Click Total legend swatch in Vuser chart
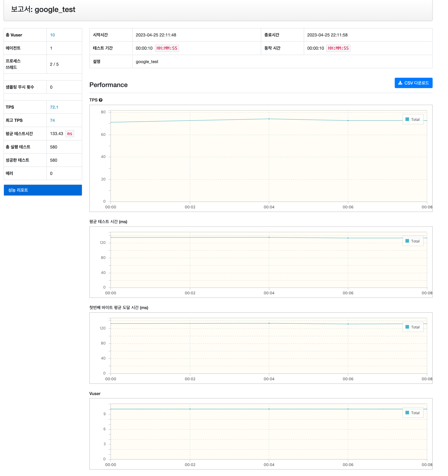The width and height of the screenshot is (448, 476). pos(407,413)
